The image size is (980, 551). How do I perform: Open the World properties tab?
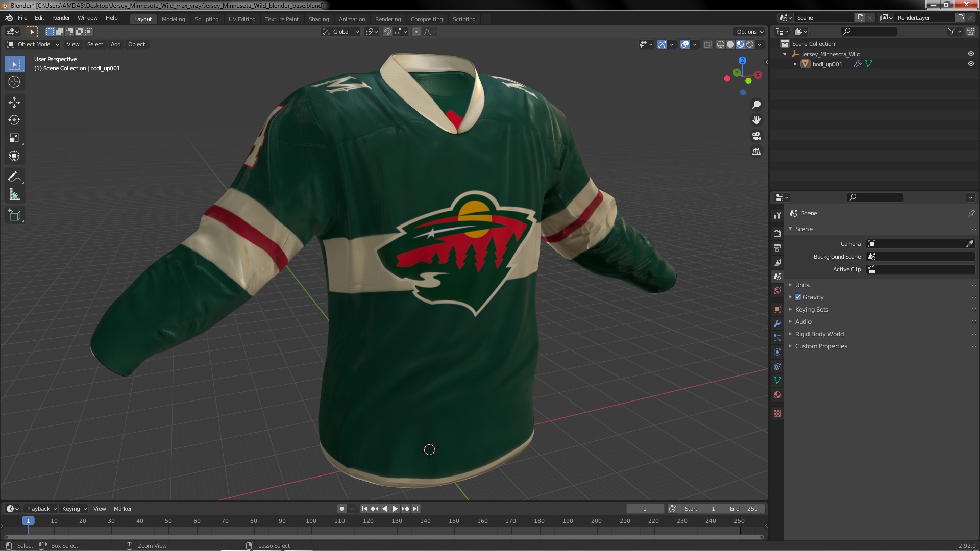(777, 291)
